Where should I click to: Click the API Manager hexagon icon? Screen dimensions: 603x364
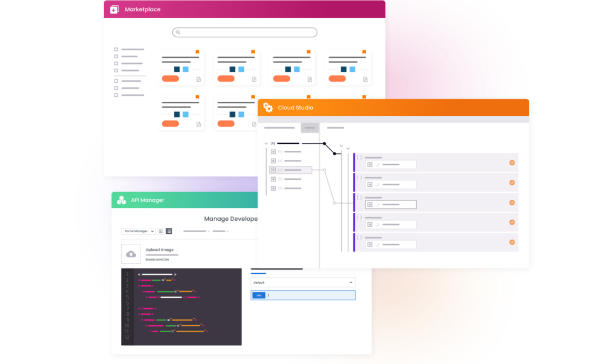[121, 200]
